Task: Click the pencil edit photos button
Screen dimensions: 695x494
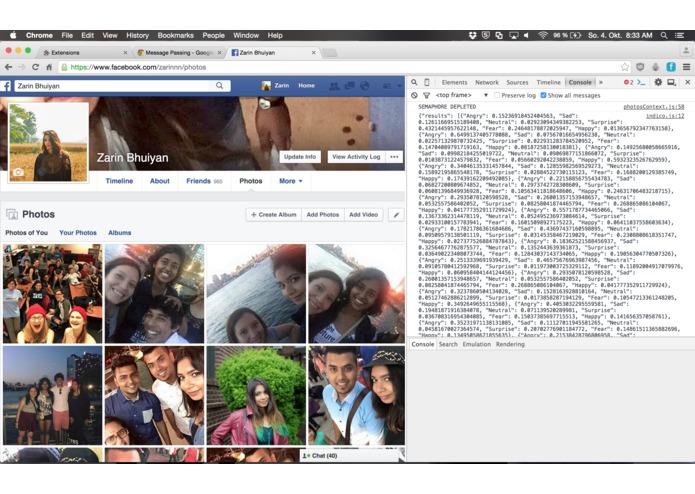Action: point(396,214)
